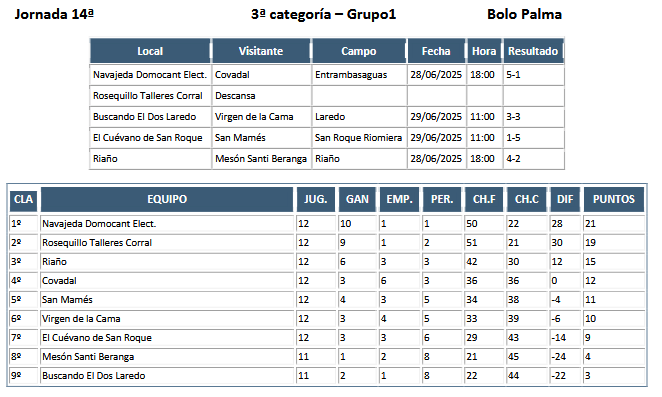Select the 3ª categoría – Grupo1 heading

click(323, 14)
